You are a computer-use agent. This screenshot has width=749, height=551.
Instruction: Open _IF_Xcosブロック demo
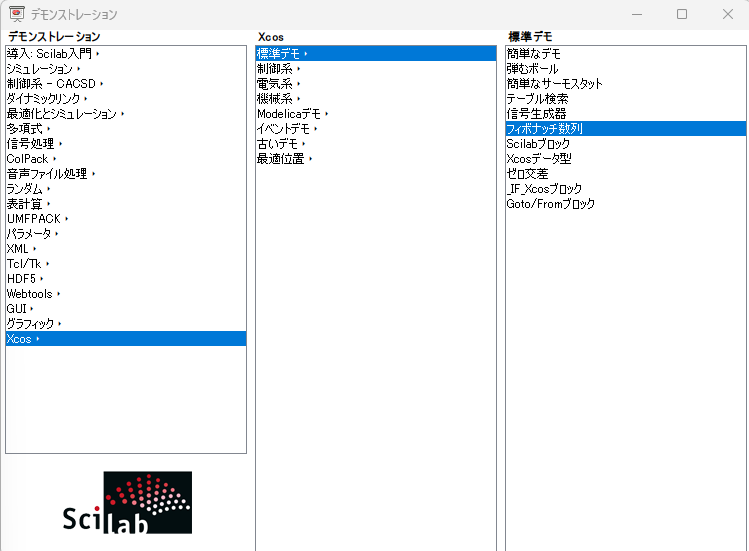[x=626, y=189]
